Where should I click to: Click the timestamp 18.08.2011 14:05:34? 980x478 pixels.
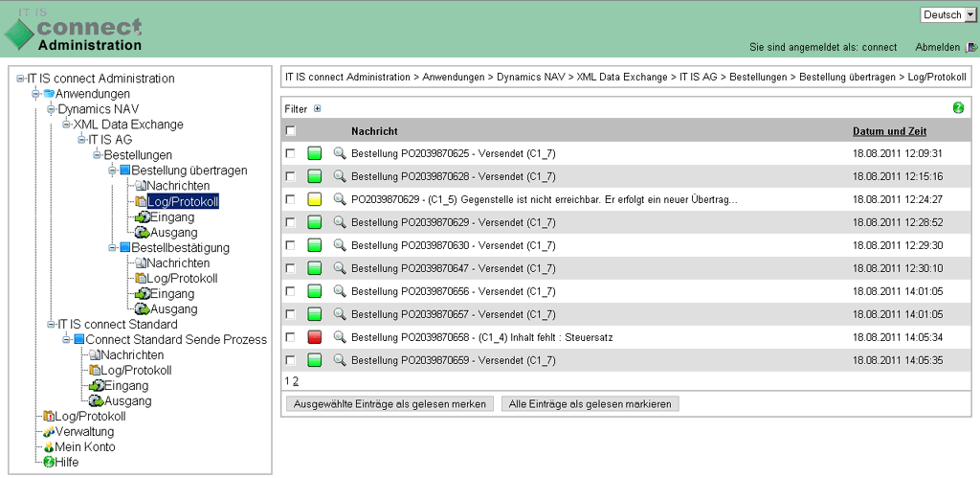[898, 337]
